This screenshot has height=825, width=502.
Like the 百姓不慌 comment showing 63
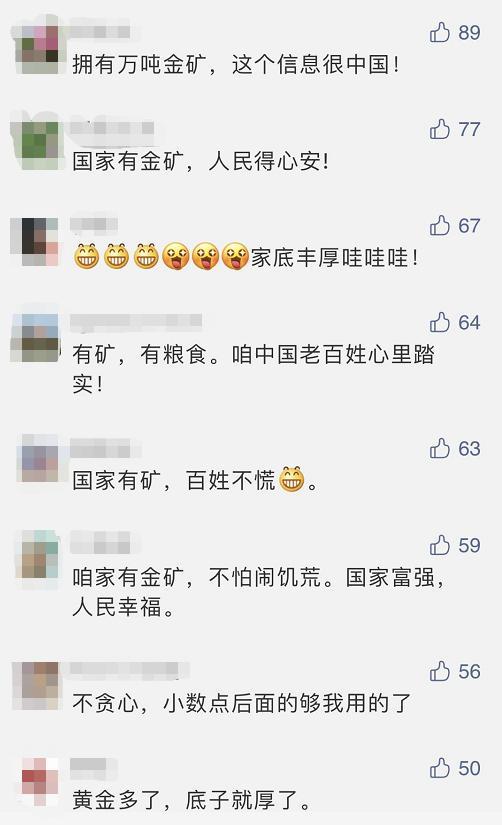(440, 449)
